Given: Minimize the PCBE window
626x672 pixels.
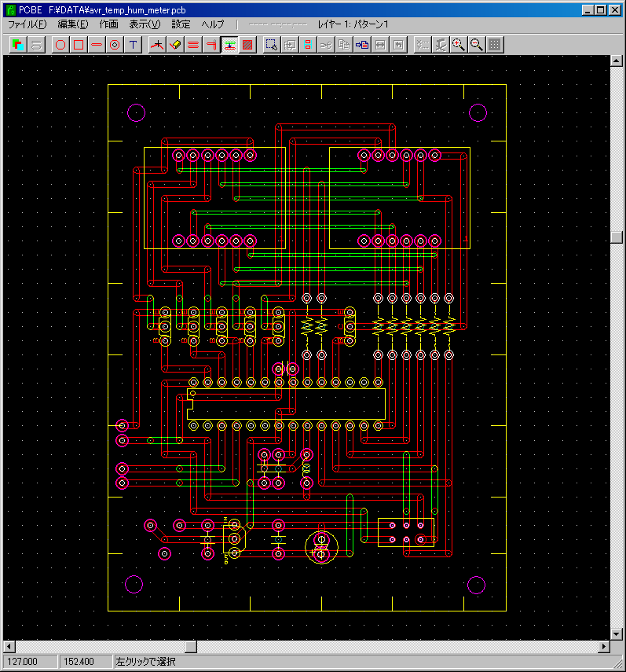Looking at the screenshot, I should [x=588, y=10].
